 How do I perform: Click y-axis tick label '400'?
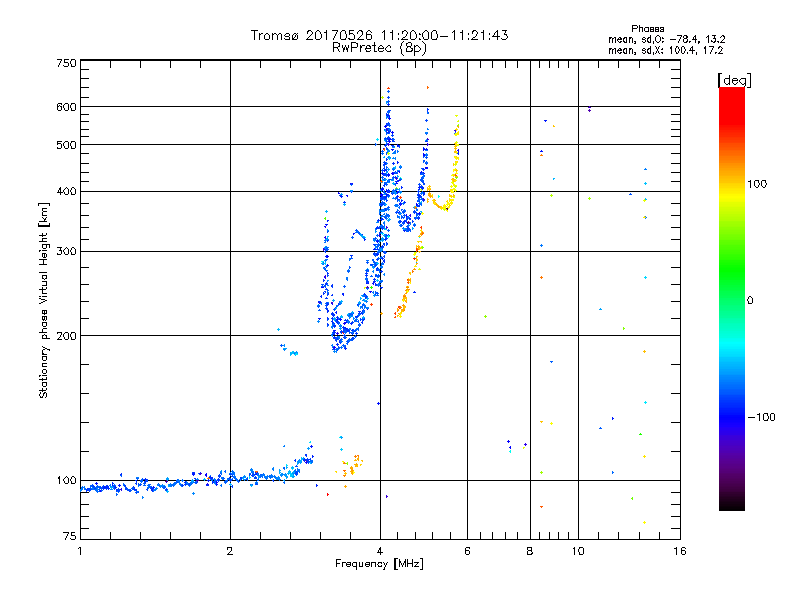click(x=66, y=192)
